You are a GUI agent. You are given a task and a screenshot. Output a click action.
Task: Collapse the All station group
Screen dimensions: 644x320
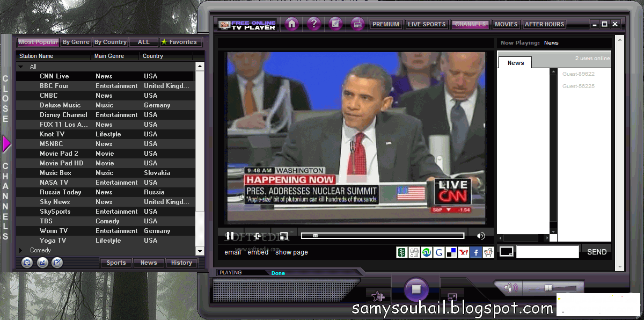point(21,67)
